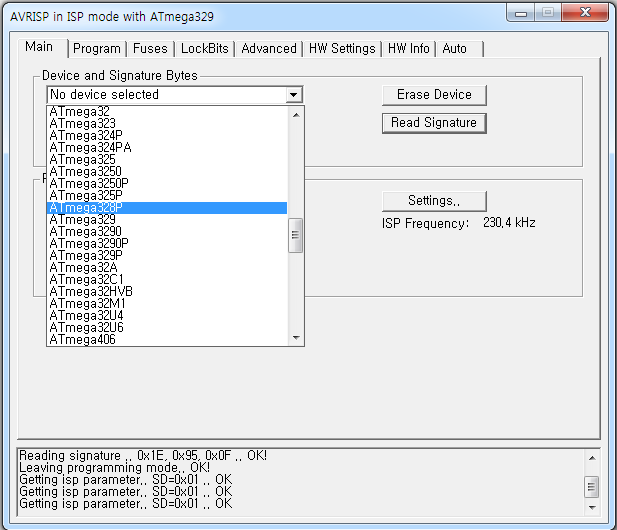Screen dimensions: 617x530
Task: Click the log output scroll down arrow
Action: pyautogui.click(x=592, y=508)
